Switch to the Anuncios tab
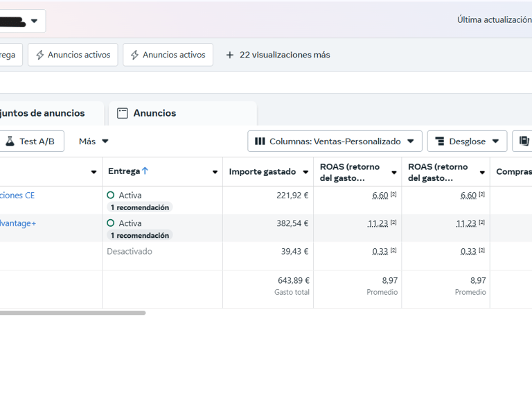Image resolution: width=532 pixels, height=405 pixels. (x=154, y=113)
